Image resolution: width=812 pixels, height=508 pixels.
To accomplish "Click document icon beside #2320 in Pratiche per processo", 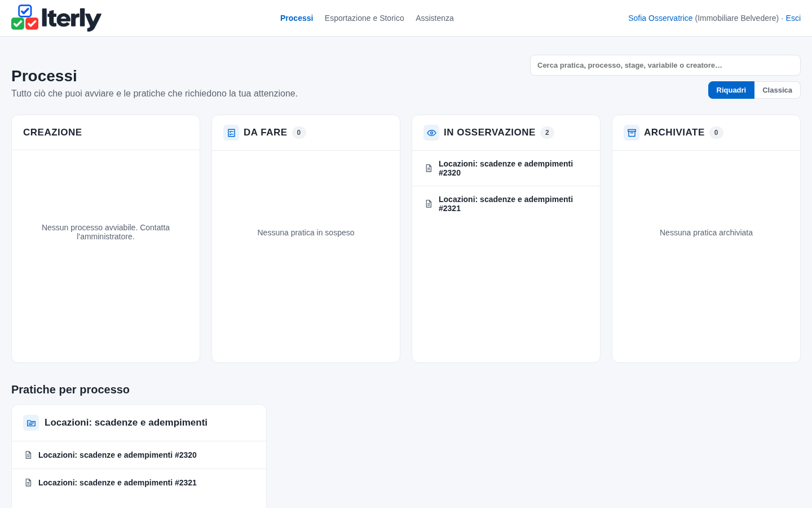I will click(x=28, y=455).
